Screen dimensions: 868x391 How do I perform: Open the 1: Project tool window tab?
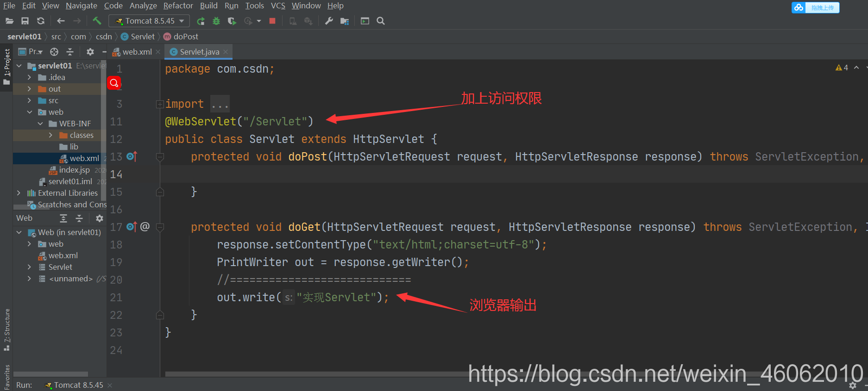[6, 67]
